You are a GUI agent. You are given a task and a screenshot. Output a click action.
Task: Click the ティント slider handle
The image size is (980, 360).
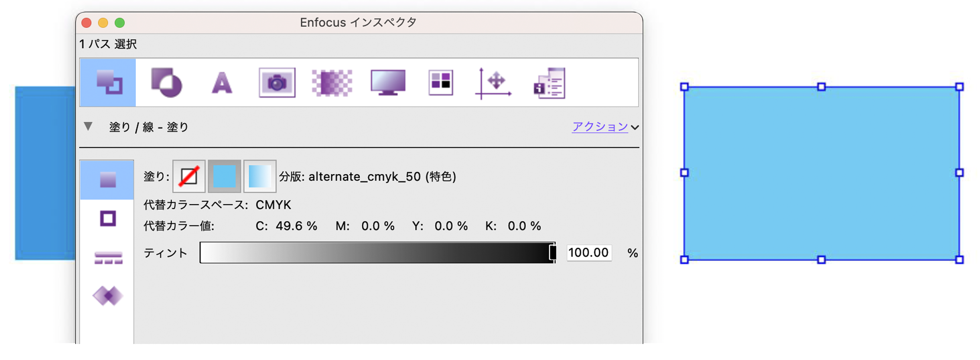[x=552, y=253]
